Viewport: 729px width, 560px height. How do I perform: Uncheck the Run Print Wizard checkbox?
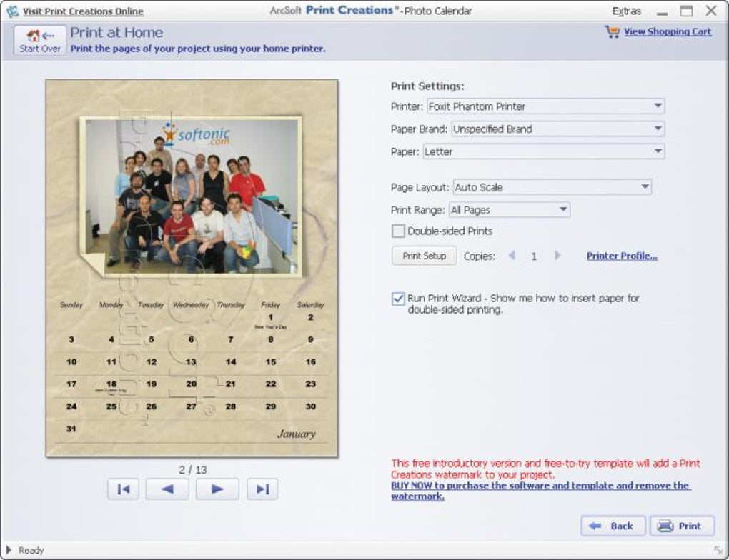(x=398, y=299)
